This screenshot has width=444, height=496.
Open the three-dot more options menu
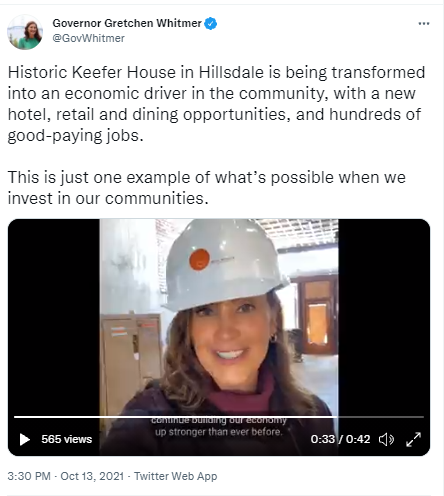click(x=424, y=24)
